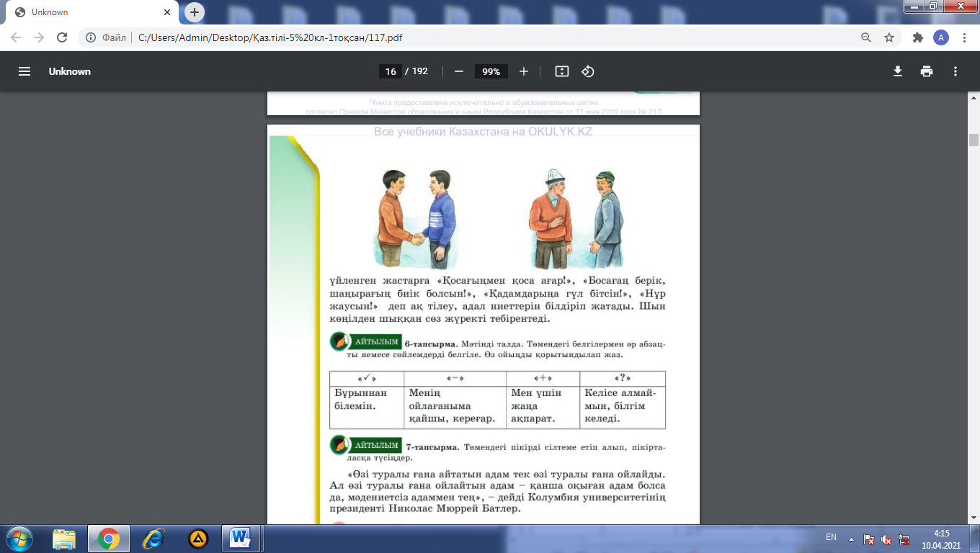Go back to the previous page in Chrome
This screenshot has height=553, width=980.
(x=16, y=37)
